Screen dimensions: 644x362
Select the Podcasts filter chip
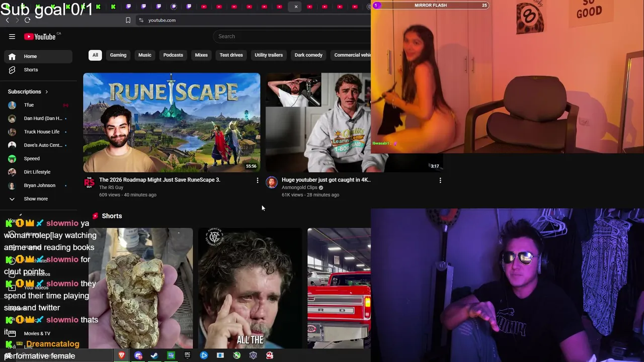click(x=173, y=55)
